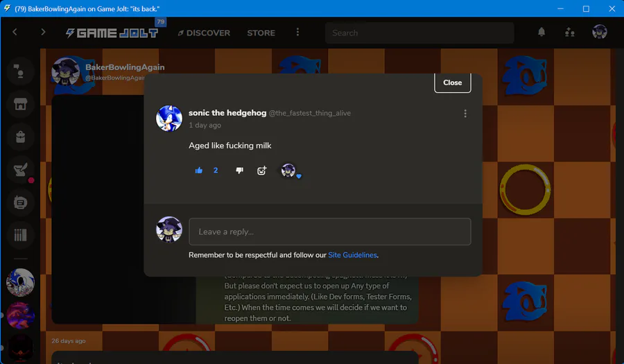Open the friends list icon
The width and height of the screenshot is (624, 364).
[x=569, y=32]
